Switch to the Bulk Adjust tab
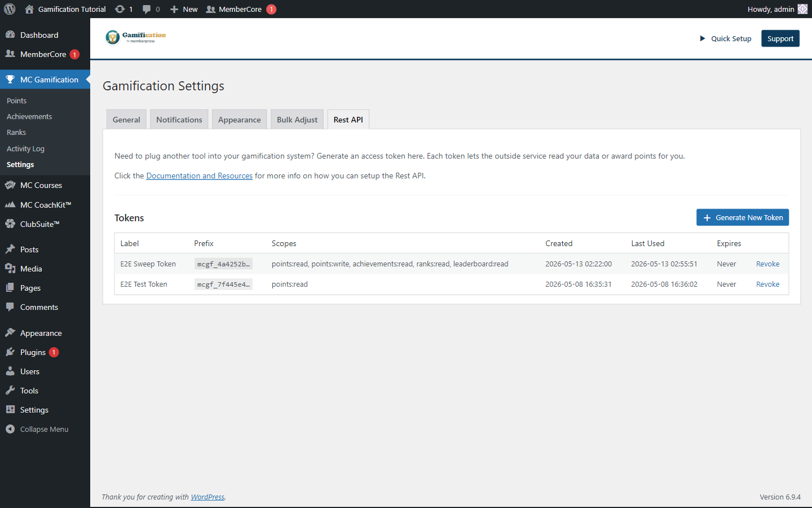The width and height of the screenshot is (812, 508). [297, 120]
